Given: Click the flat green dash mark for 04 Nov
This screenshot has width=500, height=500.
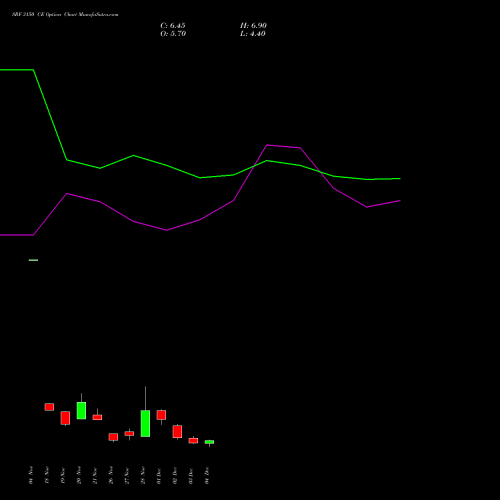Looking at the screenshot, I should coord(33,260).
